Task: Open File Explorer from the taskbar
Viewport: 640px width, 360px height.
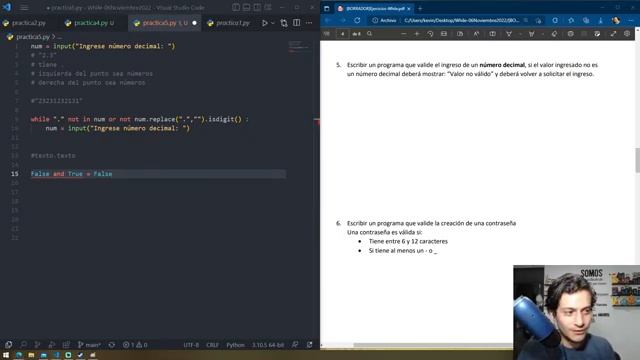Action: pos(31,356)
